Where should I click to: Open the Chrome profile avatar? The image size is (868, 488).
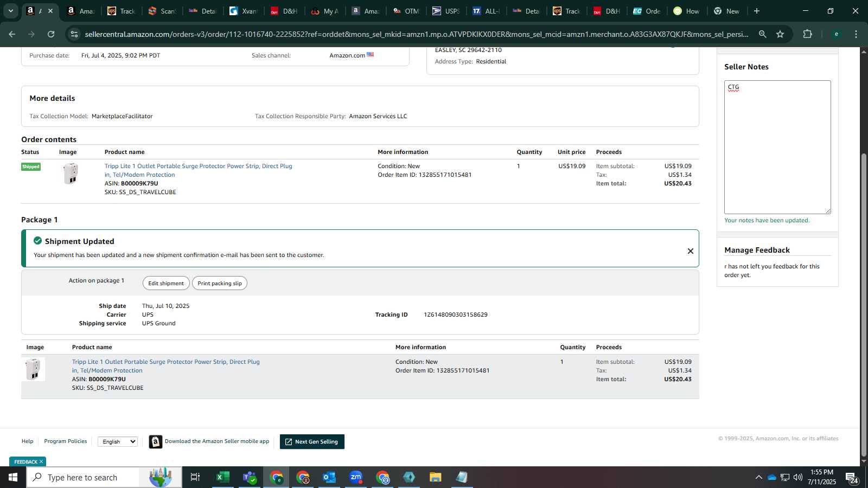tap(836, 34)
